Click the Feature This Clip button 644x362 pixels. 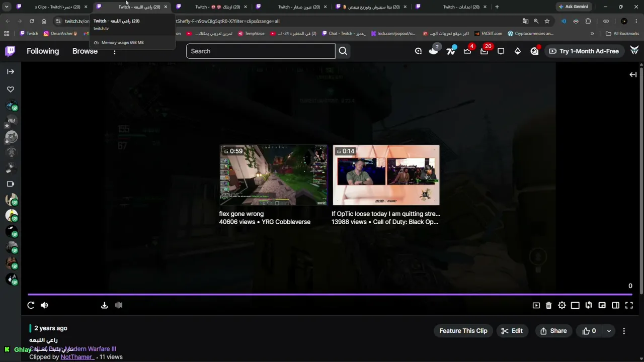[463, 331]
